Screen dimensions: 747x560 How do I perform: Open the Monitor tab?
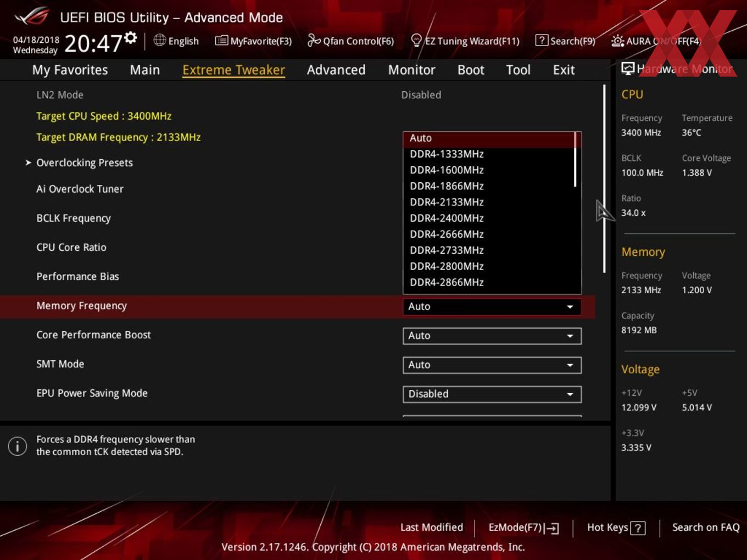pyautogui.click(x=411, y=70)
